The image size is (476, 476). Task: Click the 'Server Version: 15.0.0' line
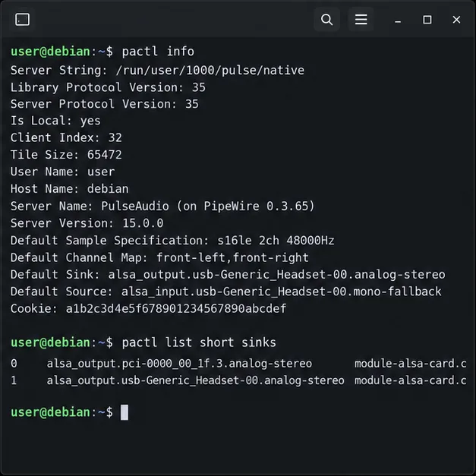pos(87,223)
